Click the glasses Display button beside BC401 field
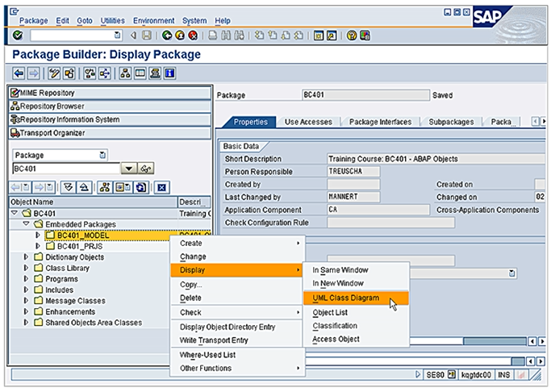This screenshot has height=392, width=551. [x=147, y=169]
